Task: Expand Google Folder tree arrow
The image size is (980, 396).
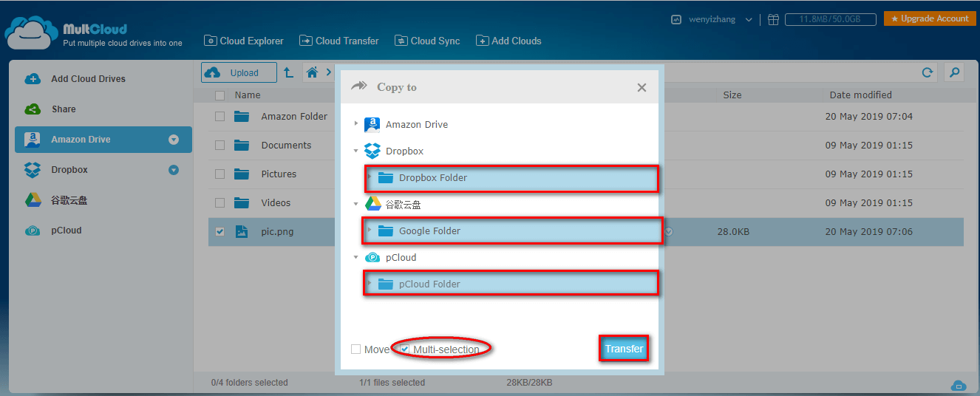Action: tap(370, 230)
